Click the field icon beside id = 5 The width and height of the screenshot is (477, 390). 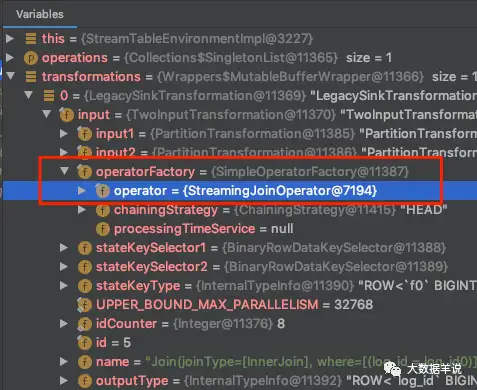tap(84, 343)
